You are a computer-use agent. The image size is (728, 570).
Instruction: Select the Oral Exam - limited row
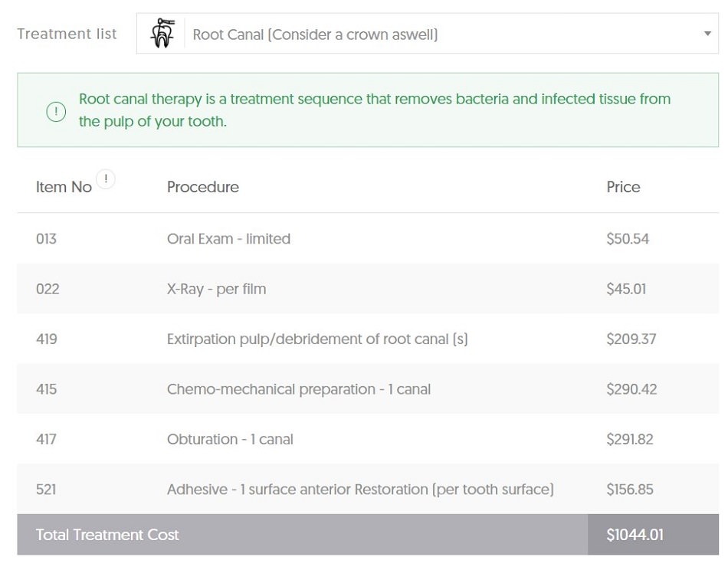click(x=368, y=238)
